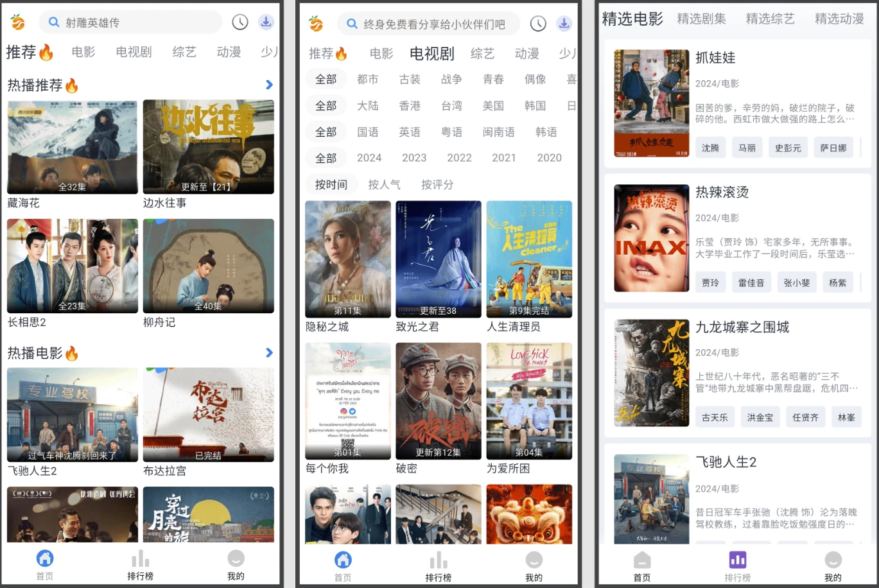Tap download icon next to 射雕英雄传 search bar
This screenshot has height=588, width=879.
pos(266,22)
